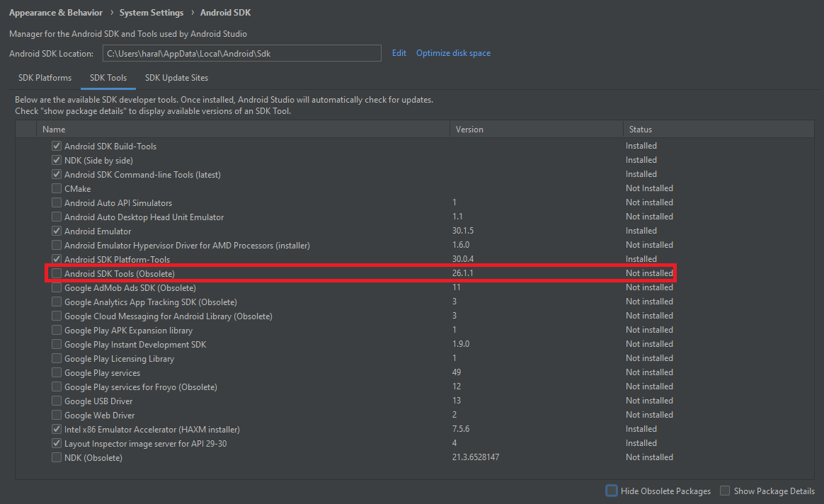The width and height of the screenshot is (824, 504).
Task: Select version 26.1.1 cell
Action: pyautogui.click(x=462, y=273)
